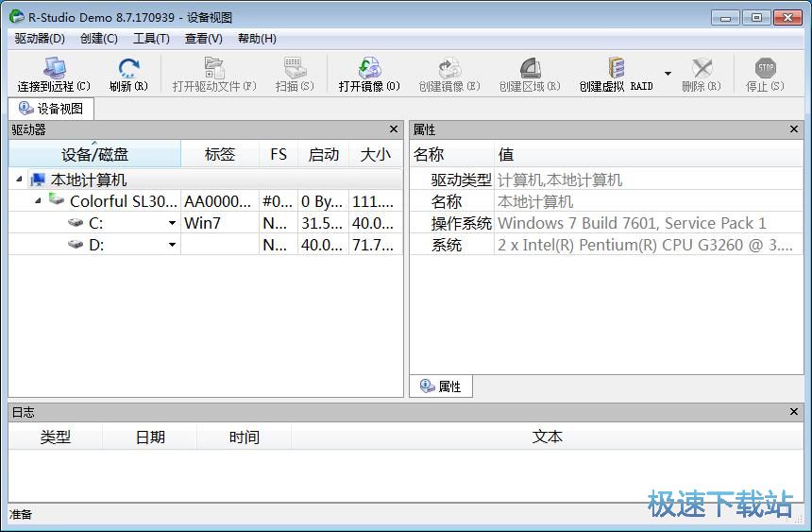Click the 启动 column header
The image size is (812, 532).
click(x=324, y=154)
